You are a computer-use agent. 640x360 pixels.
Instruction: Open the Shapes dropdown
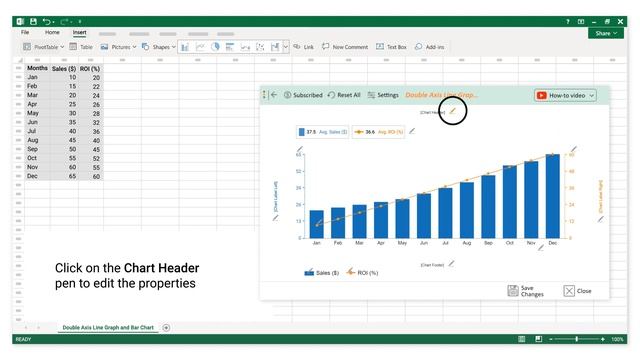(x=173, y=47)
